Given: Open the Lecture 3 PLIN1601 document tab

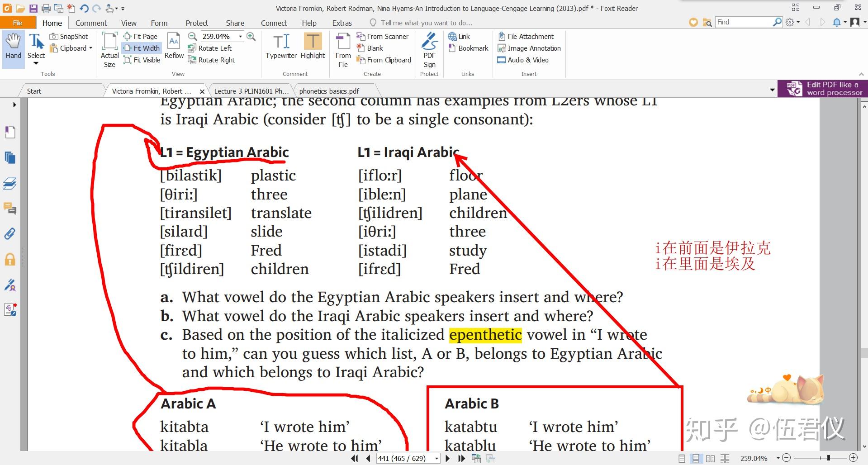Looking at the screenshot, I should point(251,91).
